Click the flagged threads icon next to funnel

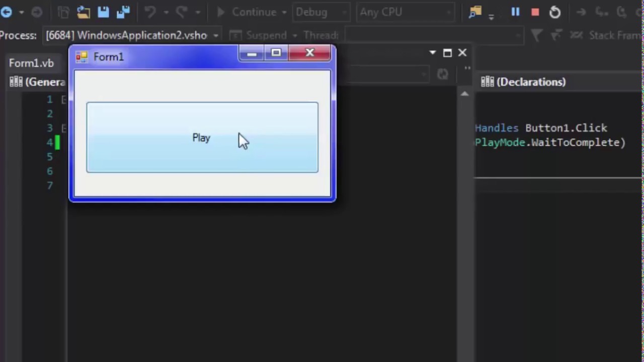tap(556, 35)
